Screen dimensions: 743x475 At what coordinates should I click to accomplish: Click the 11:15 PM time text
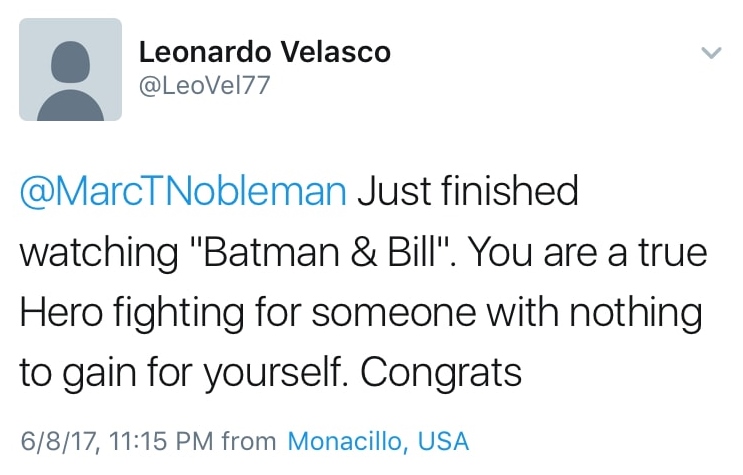click(x=151, y=440)
